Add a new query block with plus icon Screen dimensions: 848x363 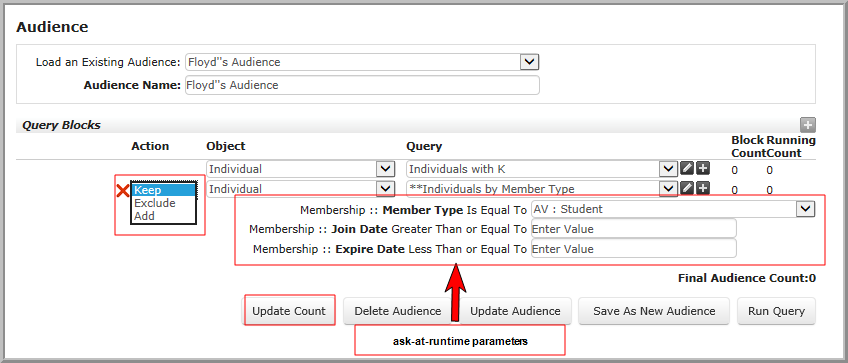click(x=808, y=126)
